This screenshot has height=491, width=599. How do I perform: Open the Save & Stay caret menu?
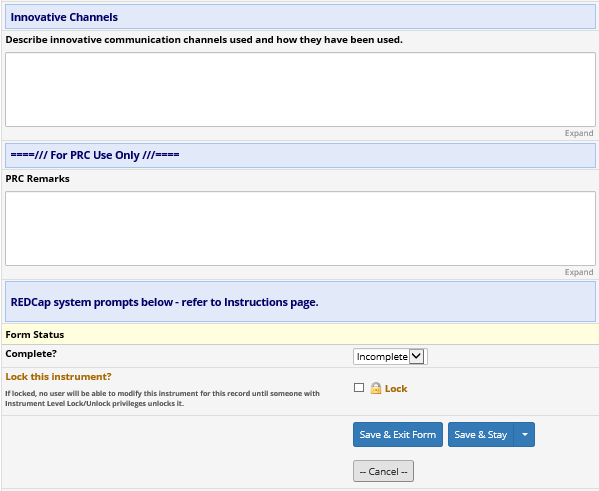525,434
